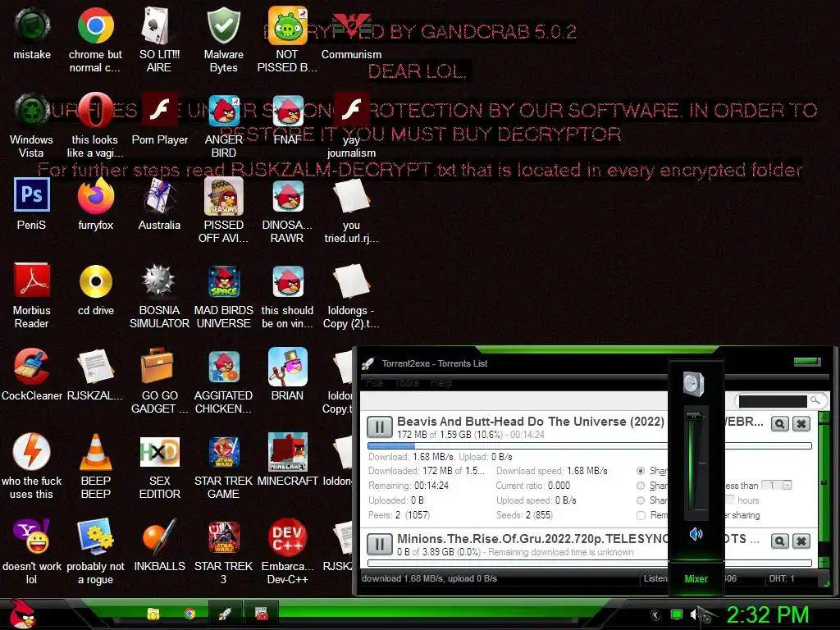The image size is (840, 630).
Task: Mute sound via blue speaker icon
Action: point(696,533)
